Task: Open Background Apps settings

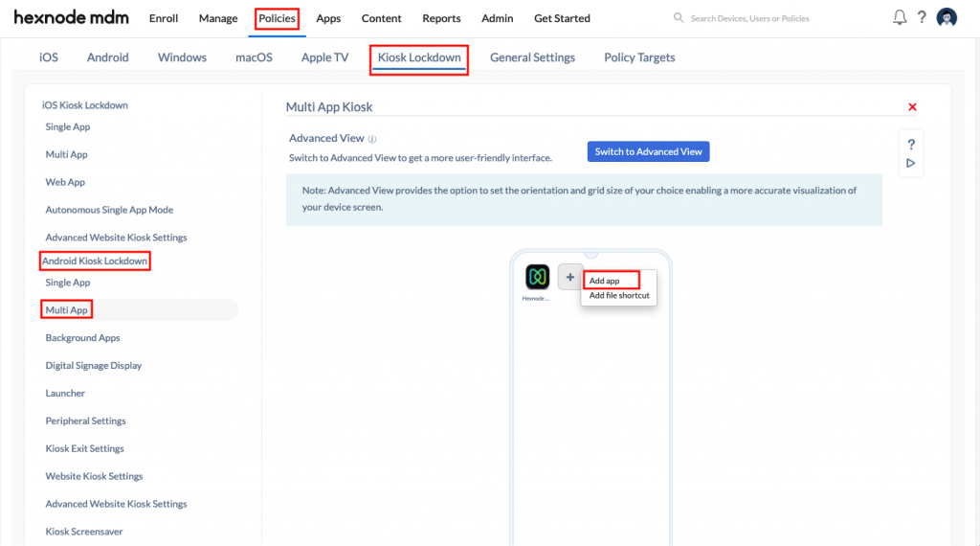Action: click(82, 338)
